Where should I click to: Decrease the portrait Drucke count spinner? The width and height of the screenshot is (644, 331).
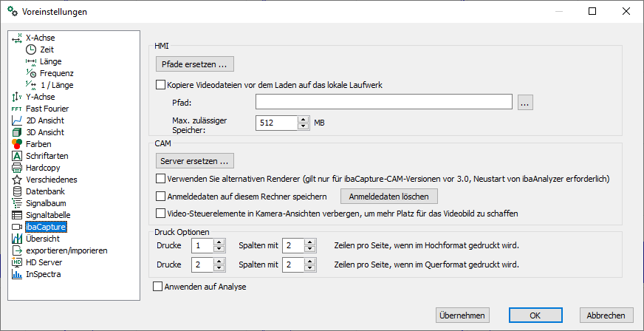[x=219, y=249]
